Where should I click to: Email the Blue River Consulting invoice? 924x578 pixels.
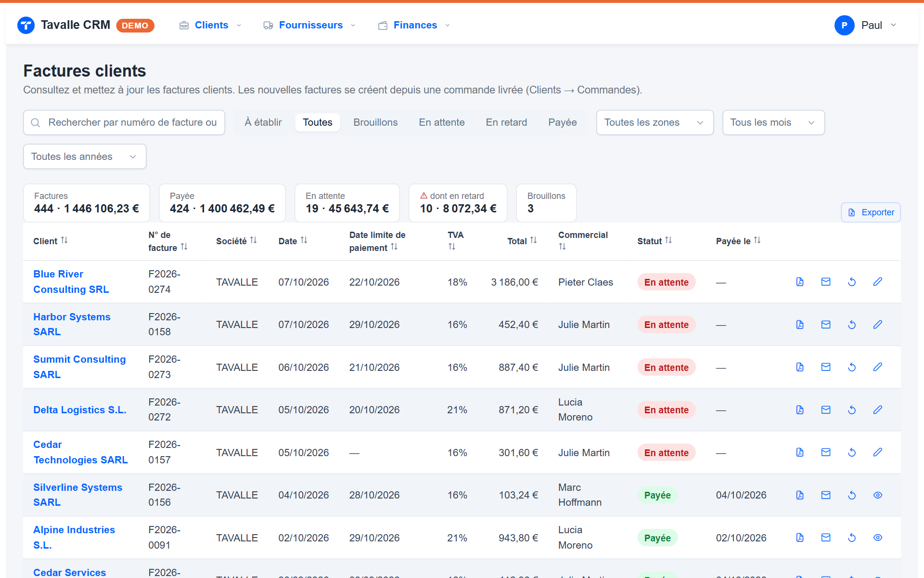tap(826, 282)
